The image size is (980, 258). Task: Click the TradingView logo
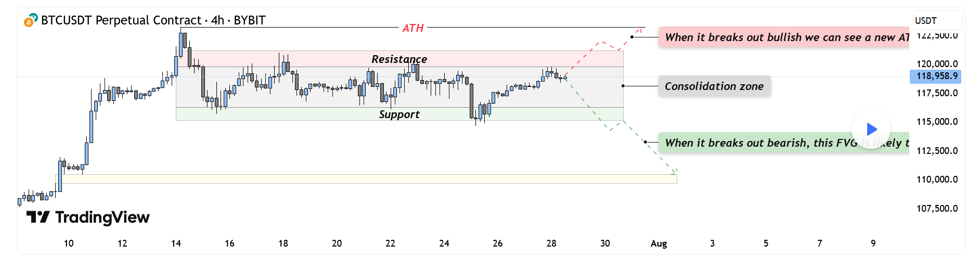88,217
